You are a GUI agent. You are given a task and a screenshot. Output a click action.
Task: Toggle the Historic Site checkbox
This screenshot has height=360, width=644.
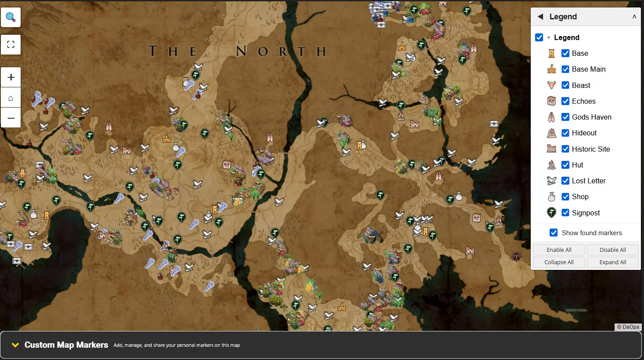[x=565, y=149]
